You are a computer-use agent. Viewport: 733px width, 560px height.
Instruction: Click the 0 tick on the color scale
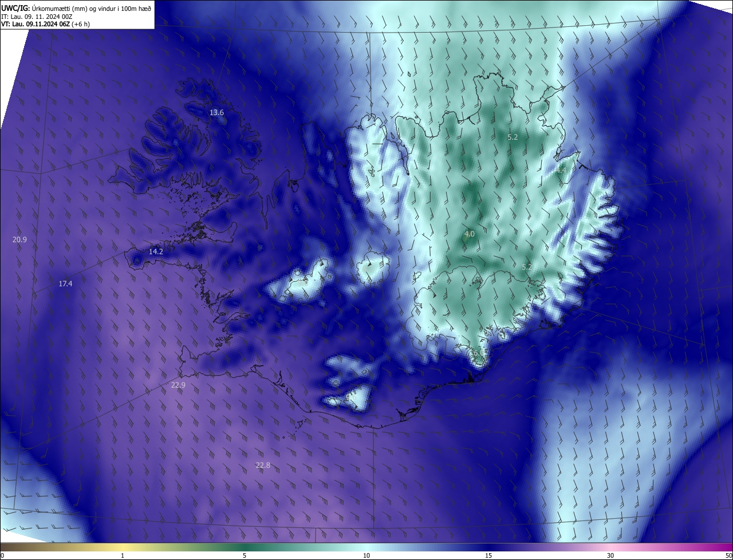[2, 555]
